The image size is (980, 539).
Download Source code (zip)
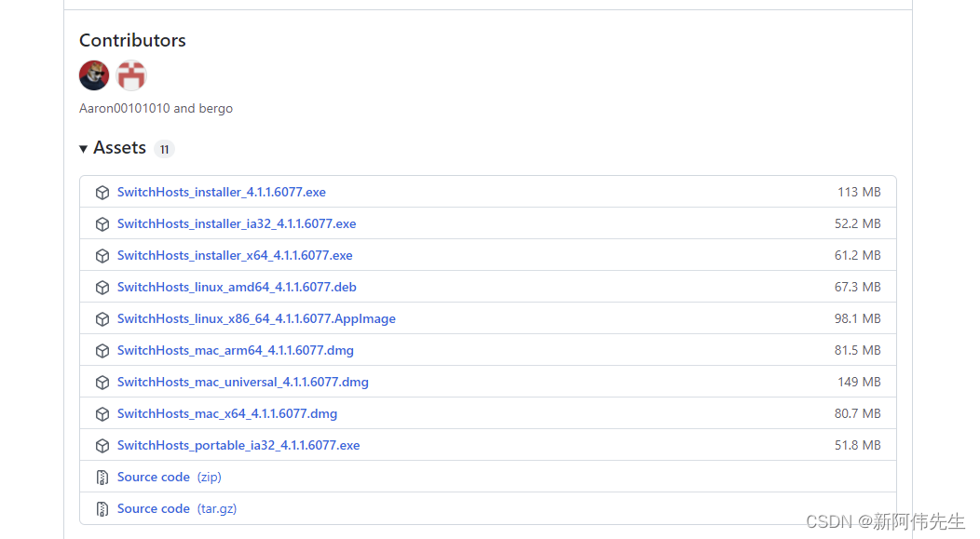(x=169, y=478)
